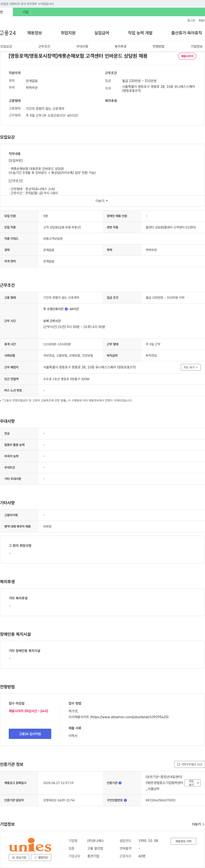
Task: Open the 직업 능력 개발 menu
Action: coord(140,33)
